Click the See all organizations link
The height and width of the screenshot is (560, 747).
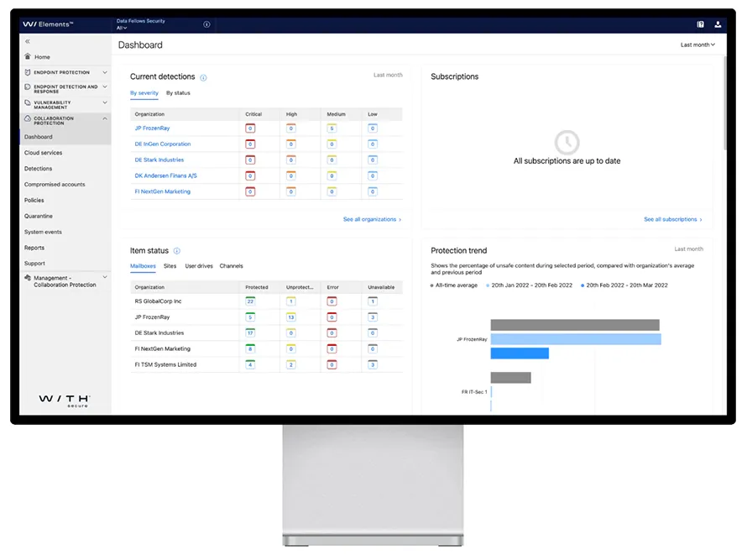(x=370, y=218)
